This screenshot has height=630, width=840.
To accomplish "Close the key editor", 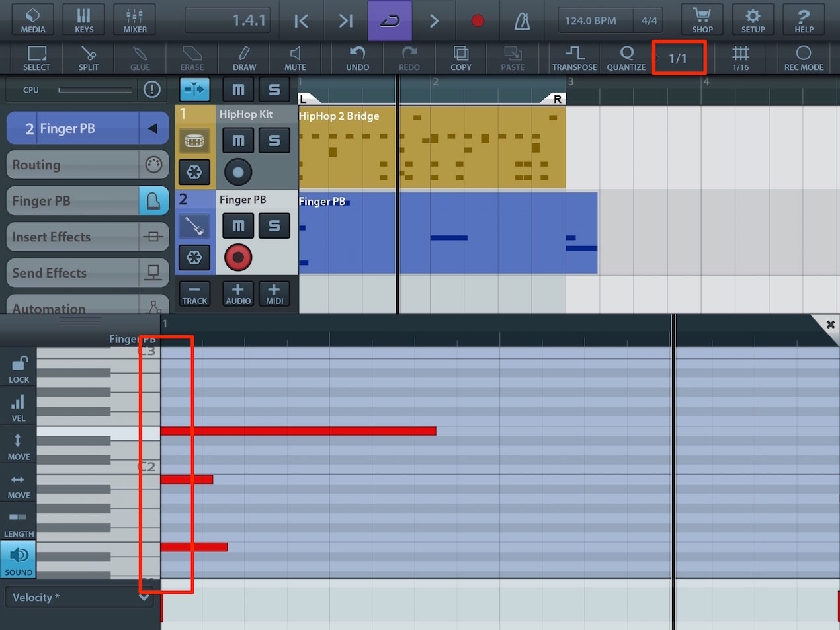I will pyautogui.click(x=830, y=324).
